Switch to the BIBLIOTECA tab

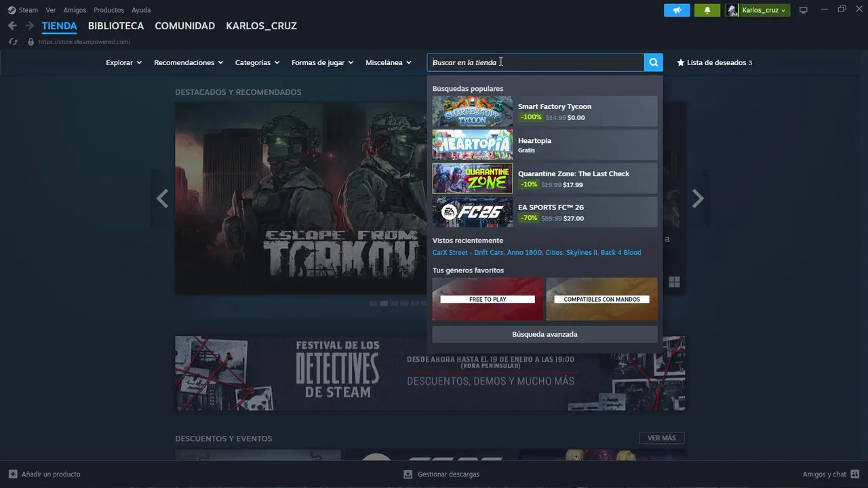click(116, 26)
